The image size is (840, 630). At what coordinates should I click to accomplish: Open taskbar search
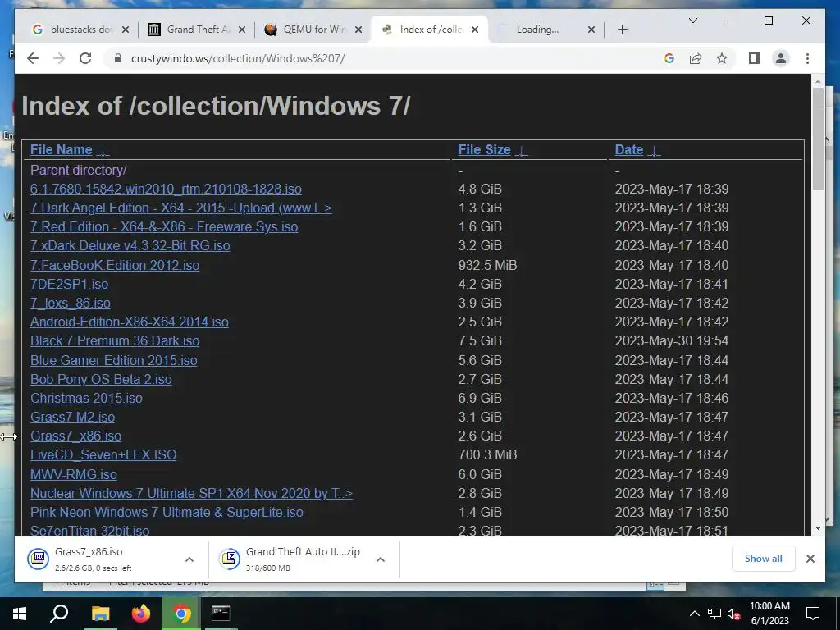point(59,614)
